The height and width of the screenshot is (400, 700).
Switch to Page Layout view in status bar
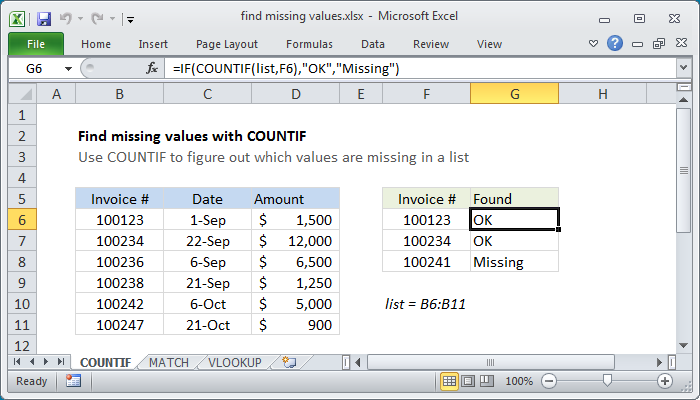[x=469, y=381]
